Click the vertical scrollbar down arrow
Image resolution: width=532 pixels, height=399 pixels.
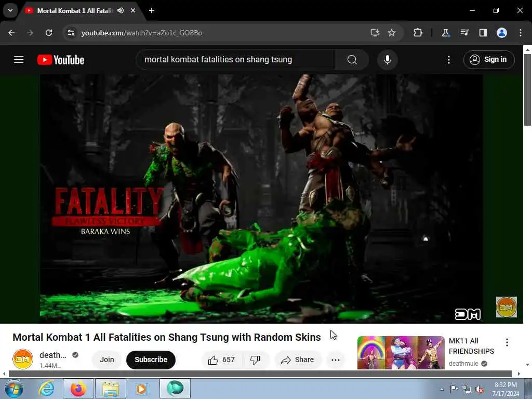point(527,365)
